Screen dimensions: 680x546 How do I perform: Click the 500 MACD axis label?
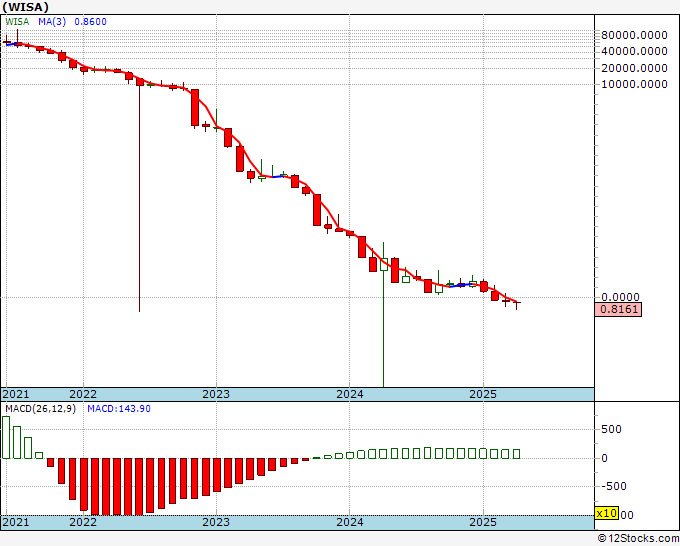pos(611,429)
